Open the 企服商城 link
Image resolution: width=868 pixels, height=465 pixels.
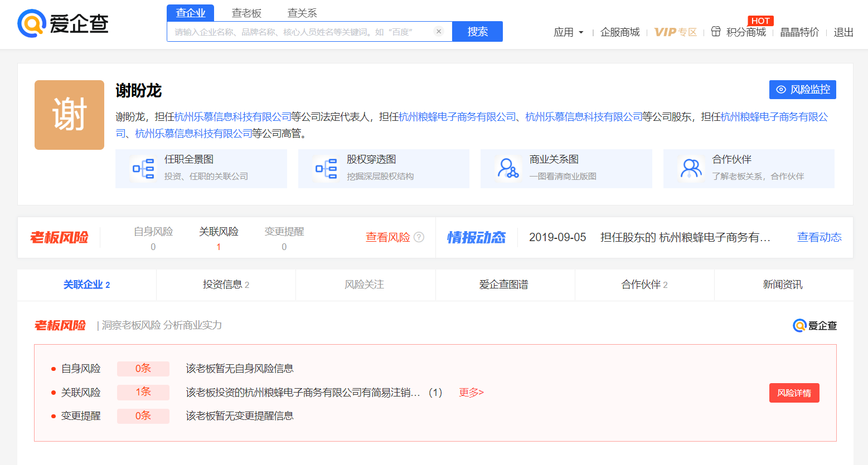620,32
